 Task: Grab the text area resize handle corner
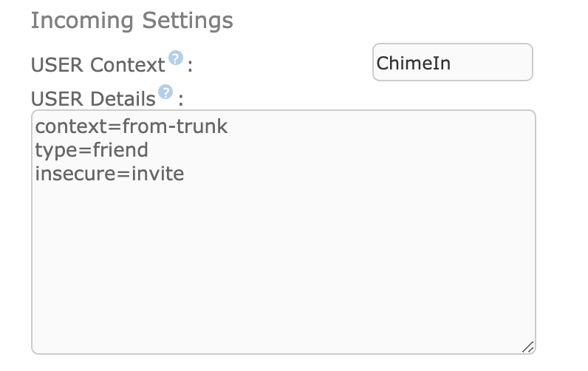(527, 347)
